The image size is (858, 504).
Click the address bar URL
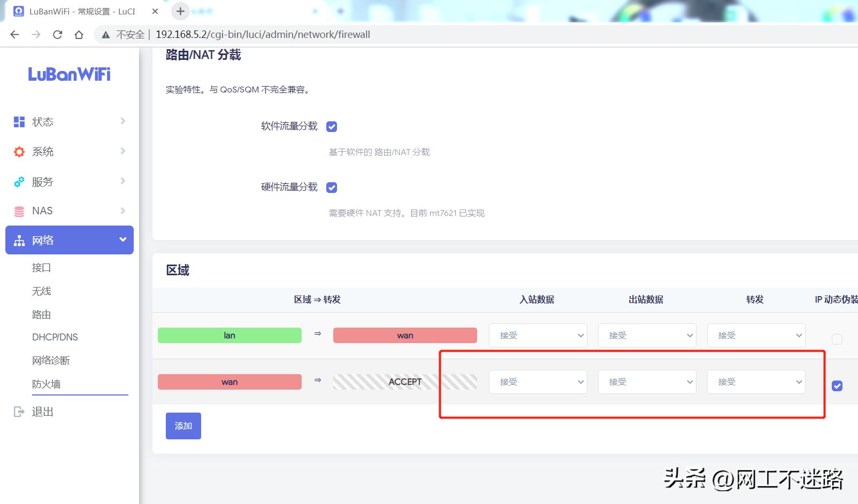tap(263, 35)
